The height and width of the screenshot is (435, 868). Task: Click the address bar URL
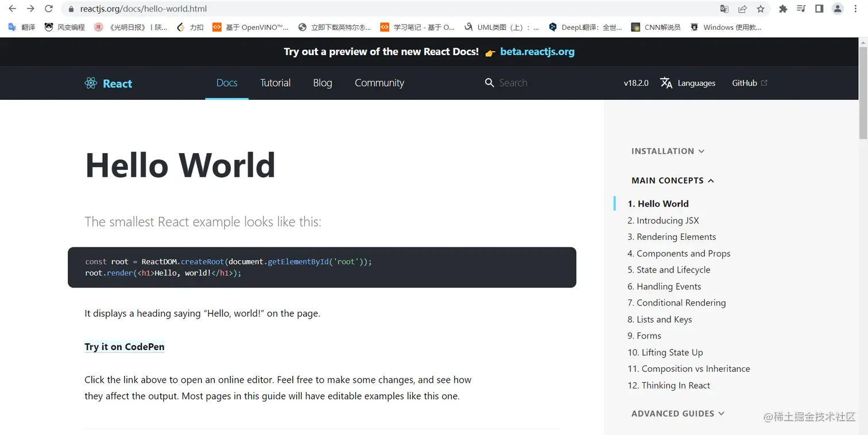pos(144,9)
